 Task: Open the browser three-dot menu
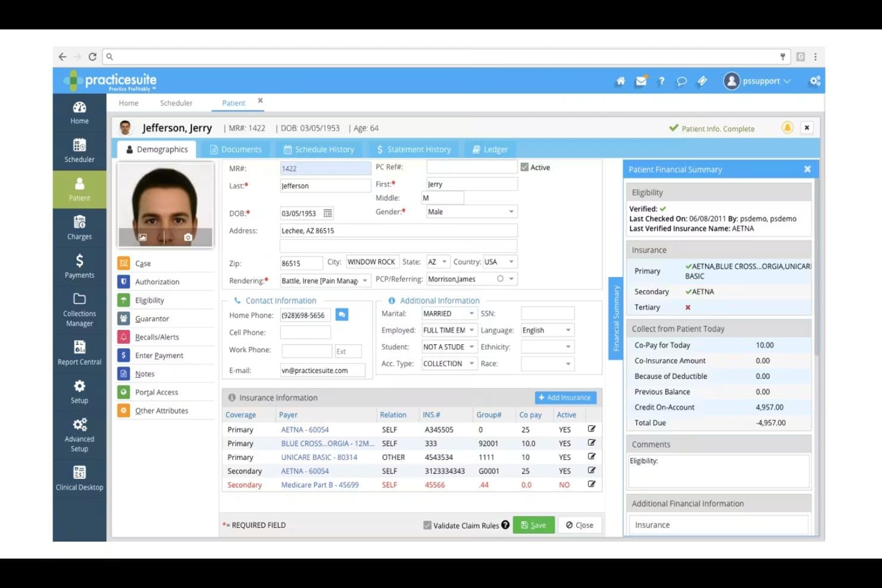coord(815,57)
